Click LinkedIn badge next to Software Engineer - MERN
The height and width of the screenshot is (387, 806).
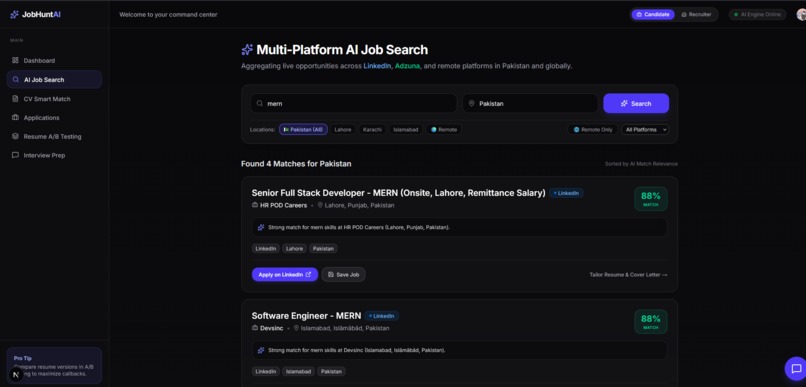point(382,316)
